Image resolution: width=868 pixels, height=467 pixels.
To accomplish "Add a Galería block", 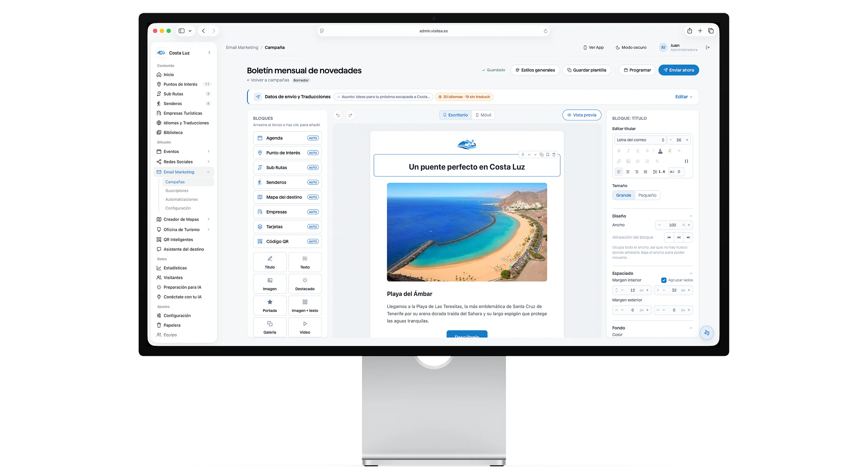I will click(269, 327).
